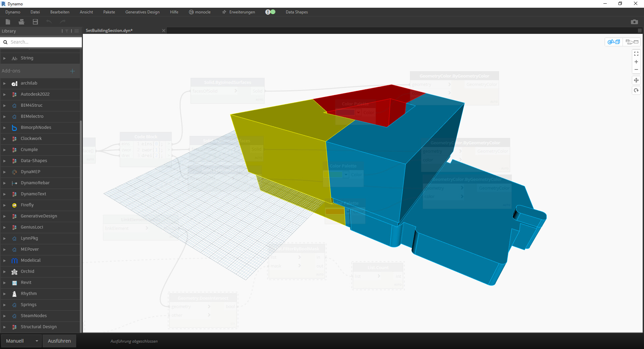Open the library layout options icon
Viewport: 644px width, 349px height.
(x=76, y=31)
